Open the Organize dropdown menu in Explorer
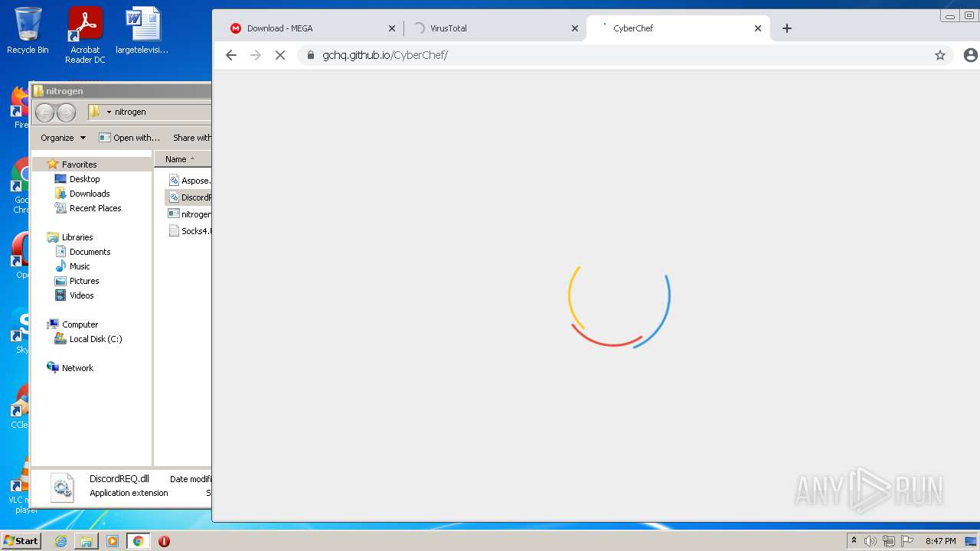This screenshot has width=980, height=551. (x=63, y=138)
